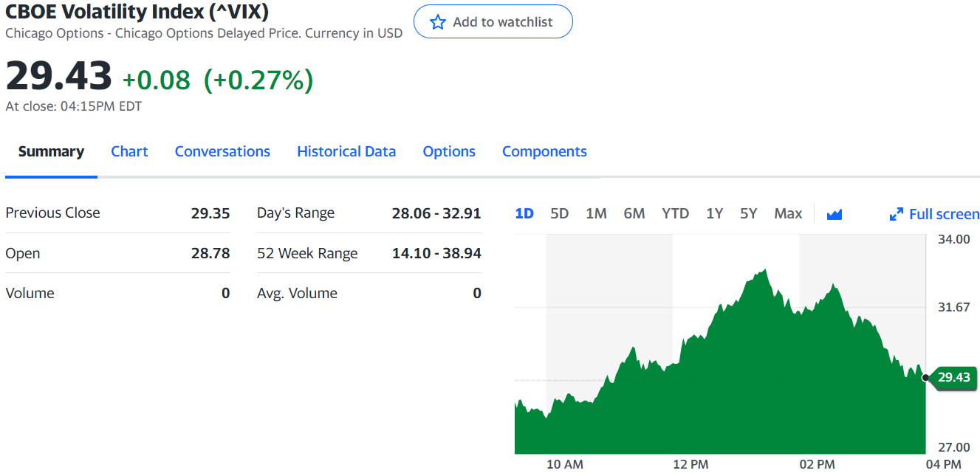Click the (+0.27%) percent change
The image size is (980, 476).
258,80
